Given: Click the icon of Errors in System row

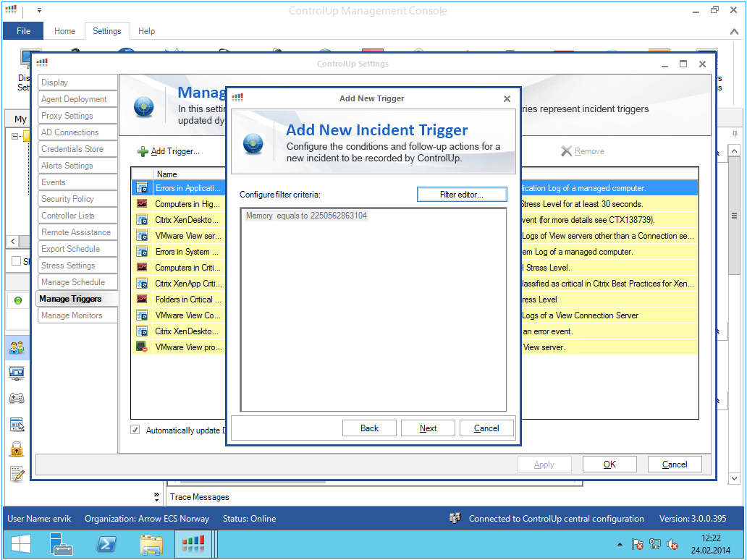Looking at the screenshot, I should 142,252.
